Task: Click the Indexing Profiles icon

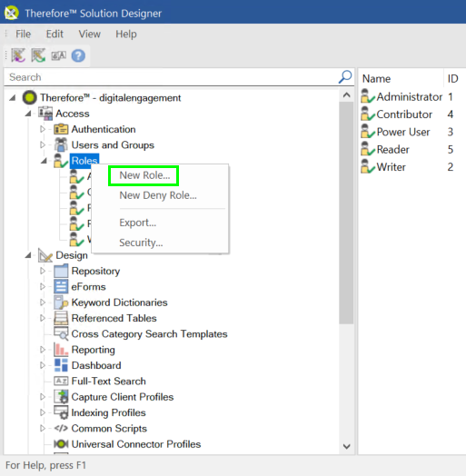Action: pyautogui.click(x=61, y=412)
